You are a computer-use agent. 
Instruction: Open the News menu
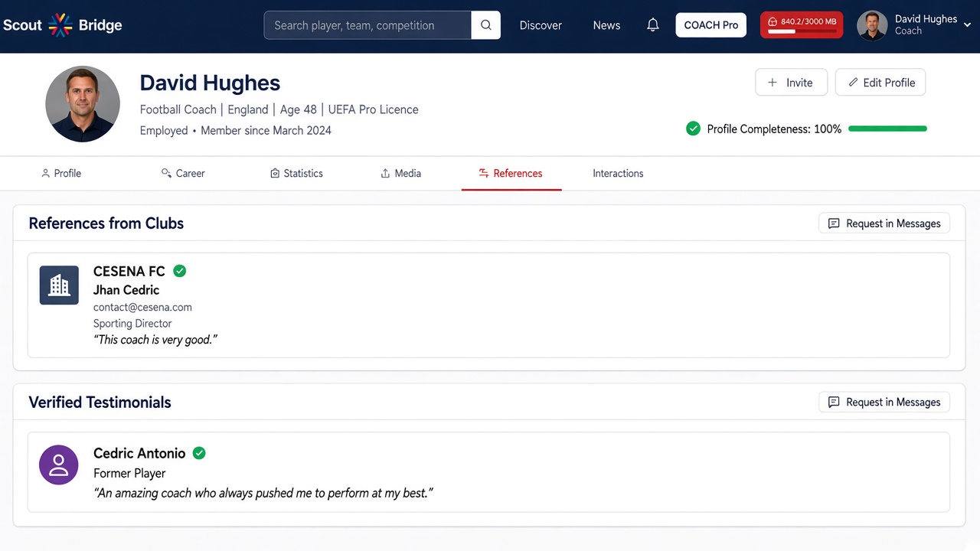click(606, 25)
